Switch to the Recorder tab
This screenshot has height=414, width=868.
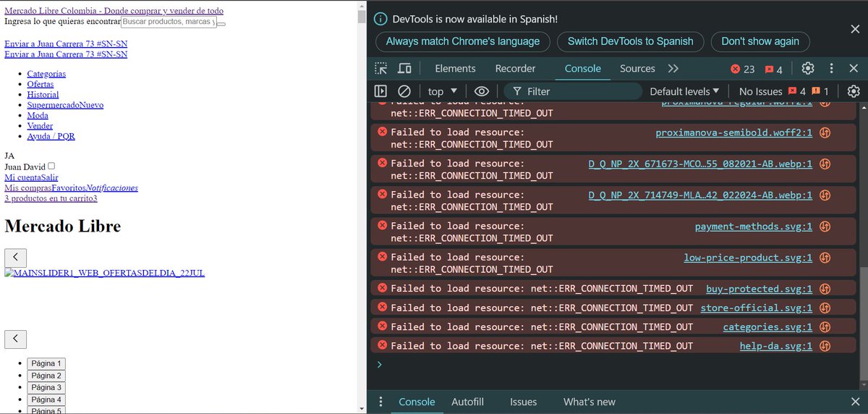[x=515, y=69]
